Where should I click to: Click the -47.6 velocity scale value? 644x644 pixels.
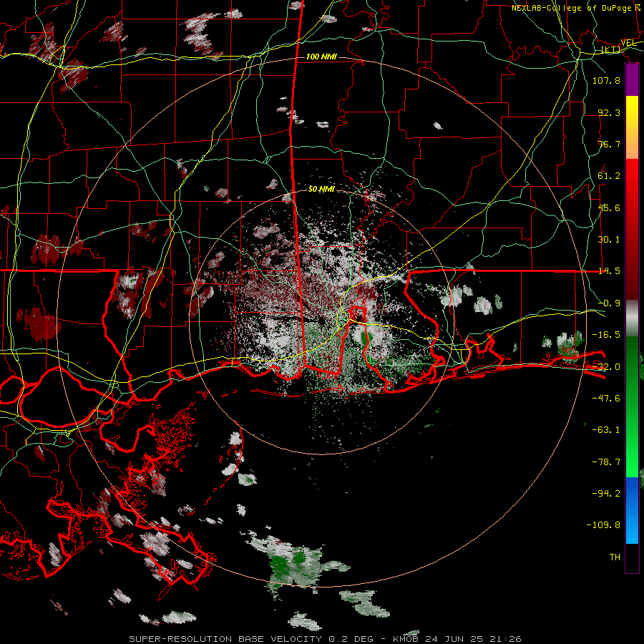[x=606, y=399]
